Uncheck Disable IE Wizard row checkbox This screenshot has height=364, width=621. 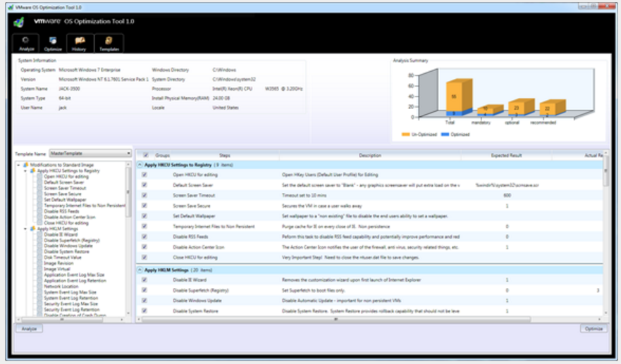pos(145,280)
